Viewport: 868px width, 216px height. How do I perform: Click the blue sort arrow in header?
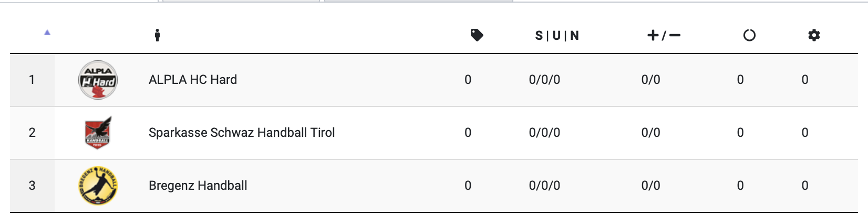point(47,33)
